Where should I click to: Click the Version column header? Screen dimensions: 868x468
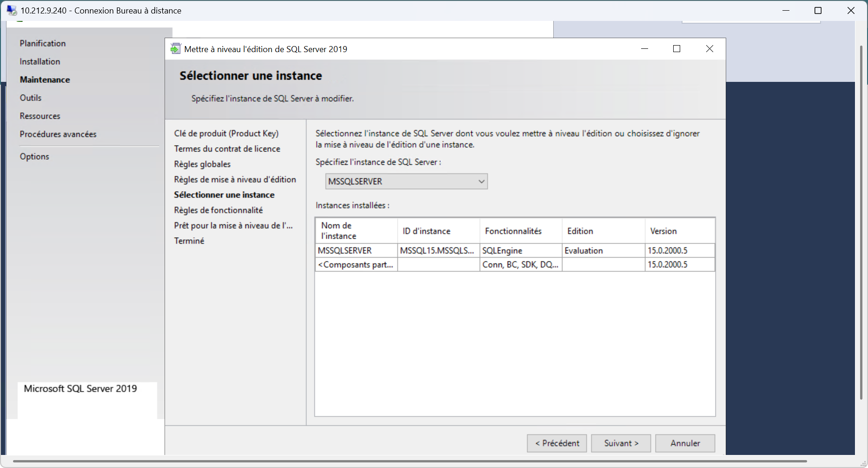pyautogui.click(x=680, y=231)
